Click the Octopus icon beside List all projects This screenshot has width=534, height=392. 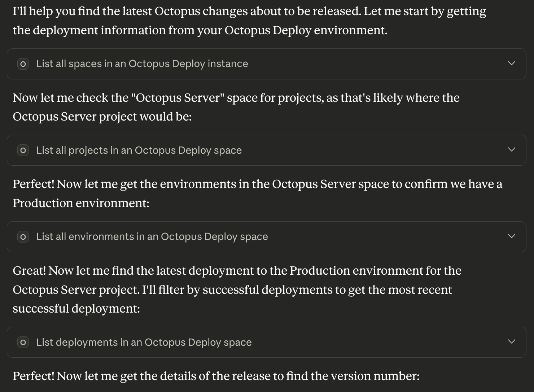pos(23,150)
